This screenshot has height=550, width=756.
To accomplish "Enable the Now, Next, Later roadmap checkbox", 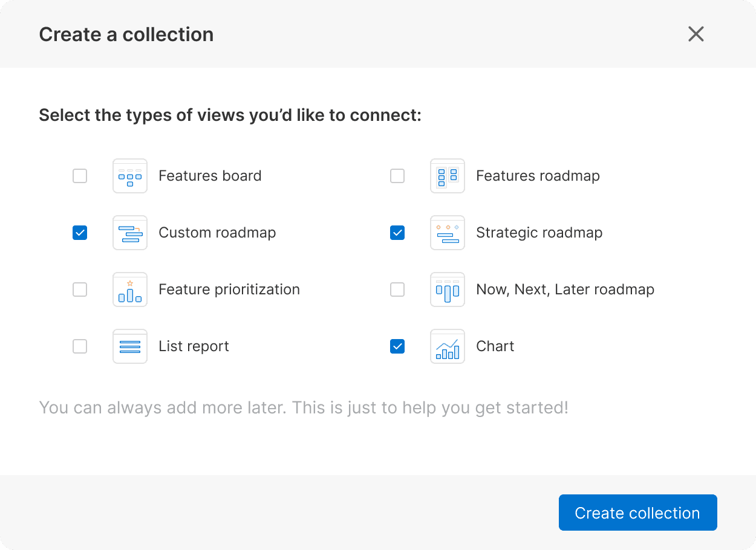I will pyautogui.click(x=397, y=290).
